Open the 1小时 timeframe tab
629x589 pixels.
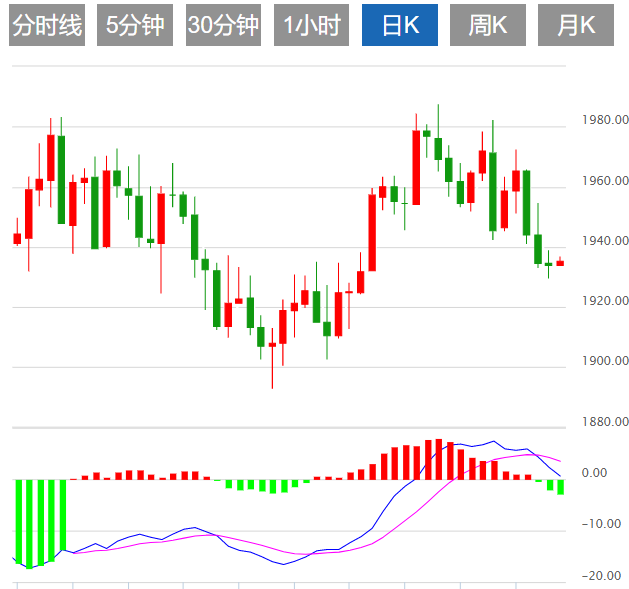tap(311, 25)
